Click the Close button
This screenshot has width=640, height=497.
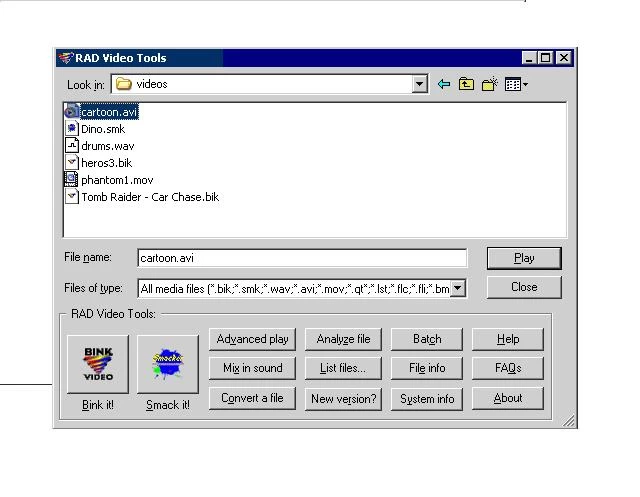pos(524,287)
